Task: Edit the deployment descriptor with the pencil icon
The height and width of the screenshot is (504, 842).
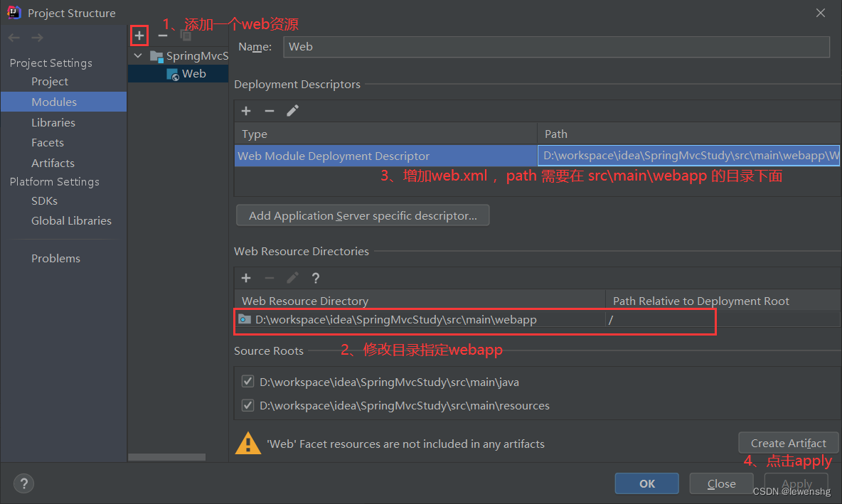Action: click(x=292, y=111)
